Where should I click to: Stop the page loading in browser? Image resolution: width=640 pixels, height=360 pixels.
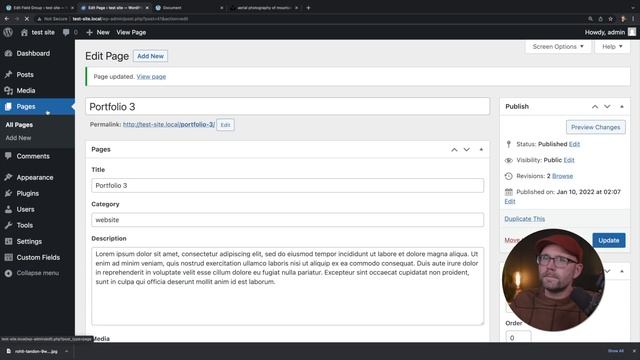[x=26, y=19]
